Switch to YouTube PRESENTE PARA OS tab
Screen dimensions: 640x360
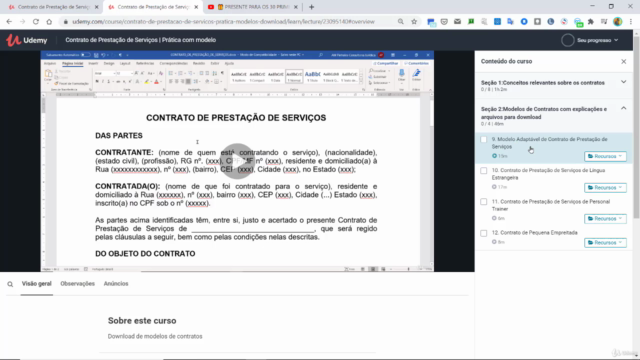coord(253,7)
